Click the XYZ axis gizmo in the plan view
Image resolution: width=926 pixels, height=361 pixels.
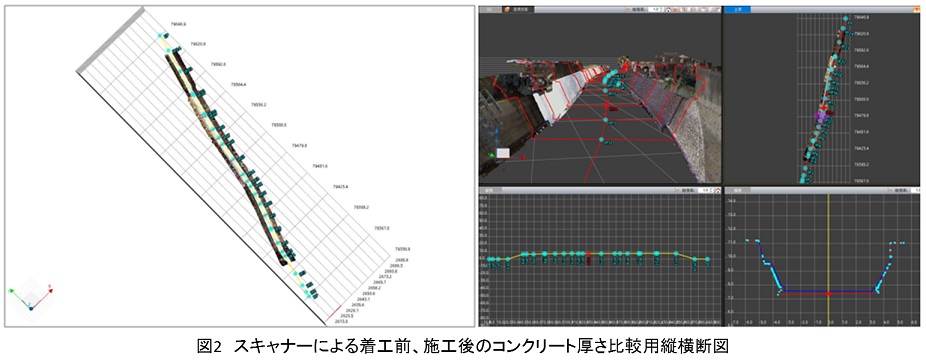click(x=30, y=298)
